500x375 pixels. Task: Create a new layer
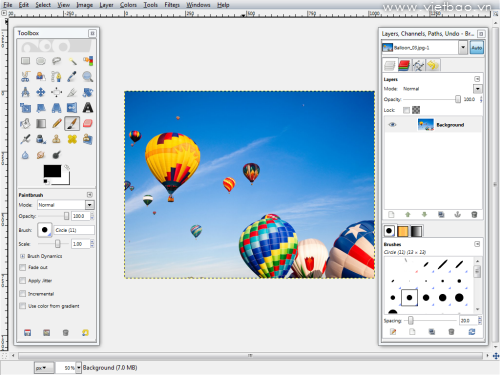coord(391,215)
